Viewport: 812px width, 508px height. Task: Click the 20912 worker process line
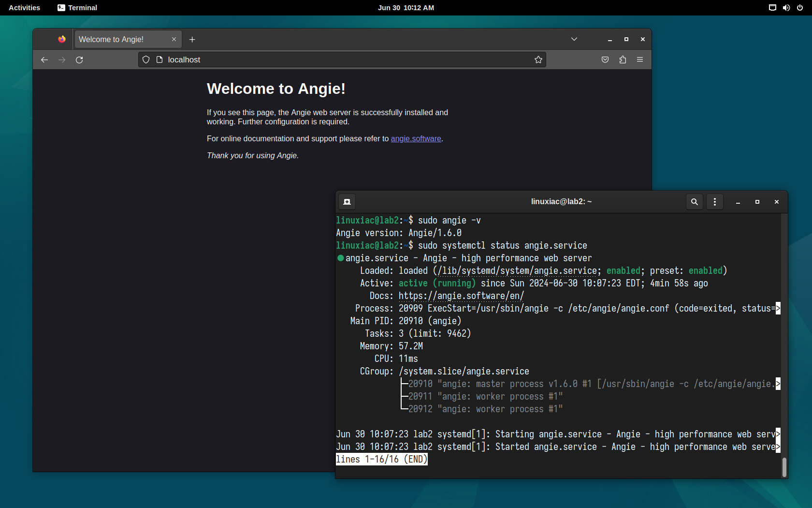coord(485,409)
